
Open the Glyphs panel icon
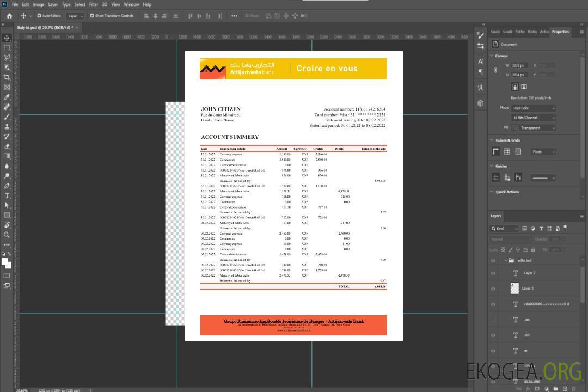(481, 88)
